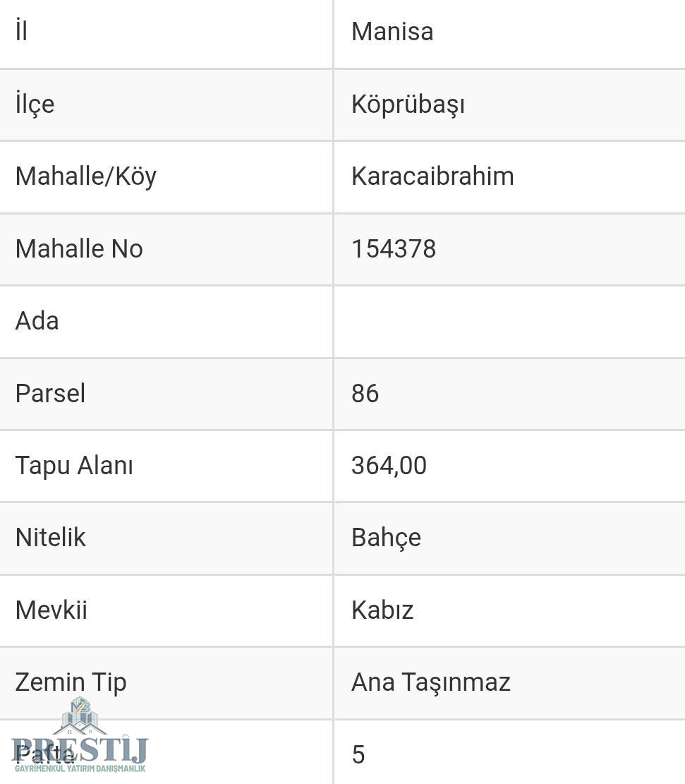Viewport: 685px width, 784px height.
Task: Click the Zemin Tip label
Action: (x=71, y=682)
